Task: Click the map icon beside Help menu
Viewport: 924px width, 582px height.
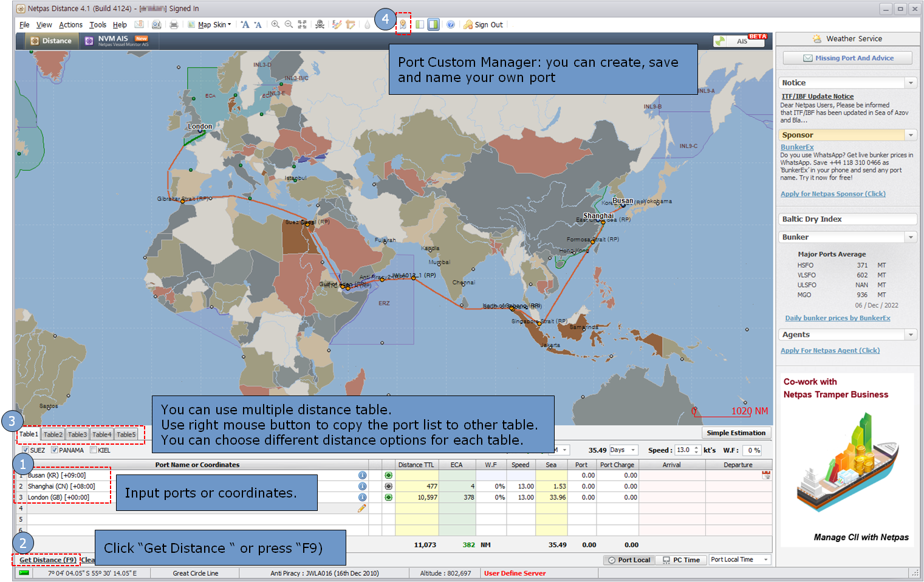Action: (139, 25)
